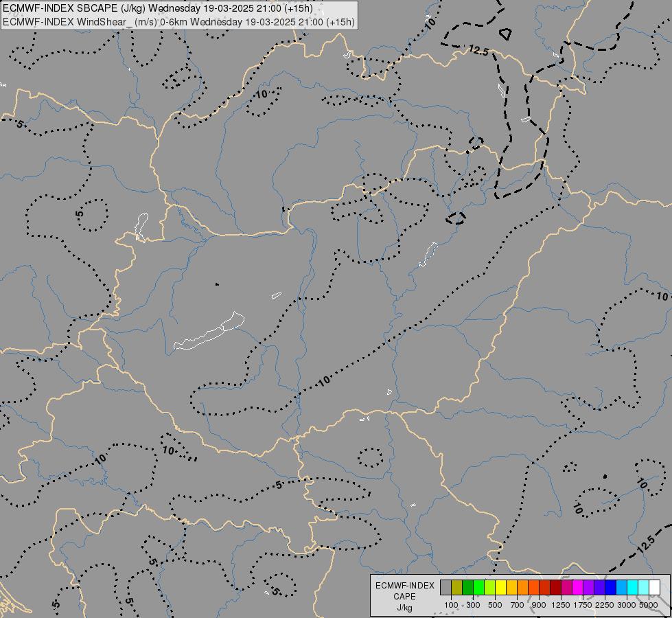Image resolution: width=672 pixels, height=618 pixels.
Task: Click the indigo swatch left of 2250
Action: [x=599, y=588]
